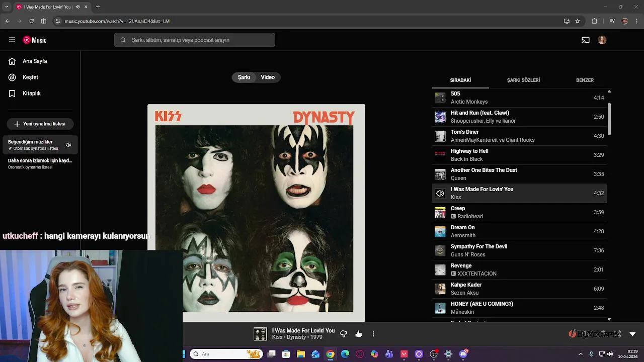Like I Was Made For Lovin' You
The width and height of the screenshot is (644, 362).
[x=359, y=334]
